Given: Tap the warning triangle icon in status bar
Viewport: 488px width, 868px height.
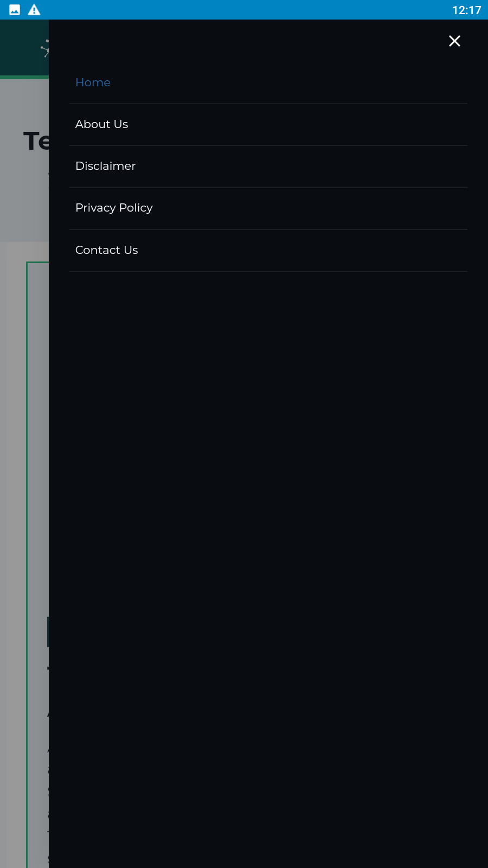Looking at the screenshot, I should coord(34,10).
